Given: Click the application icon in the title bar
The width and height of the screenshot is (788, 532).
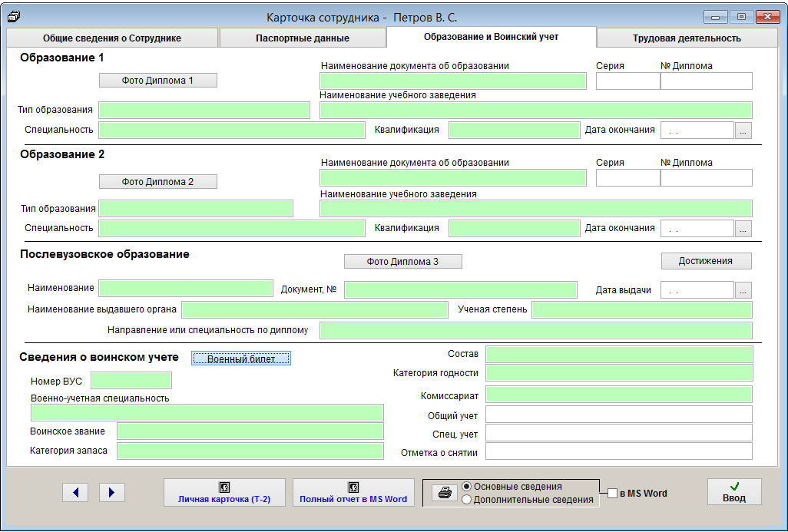Looking at the screenshot, I should [x=14, y=17].
